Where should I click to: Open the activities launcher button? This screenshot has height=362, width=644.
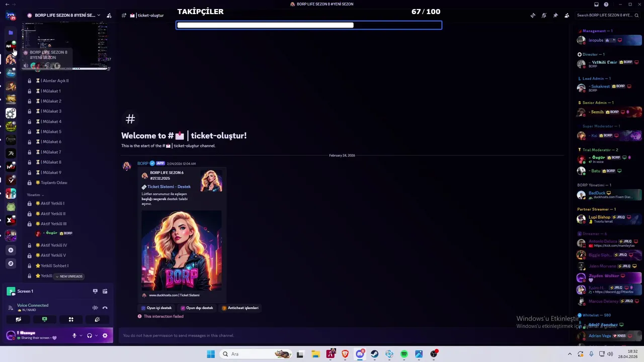(x=71, y=319)
